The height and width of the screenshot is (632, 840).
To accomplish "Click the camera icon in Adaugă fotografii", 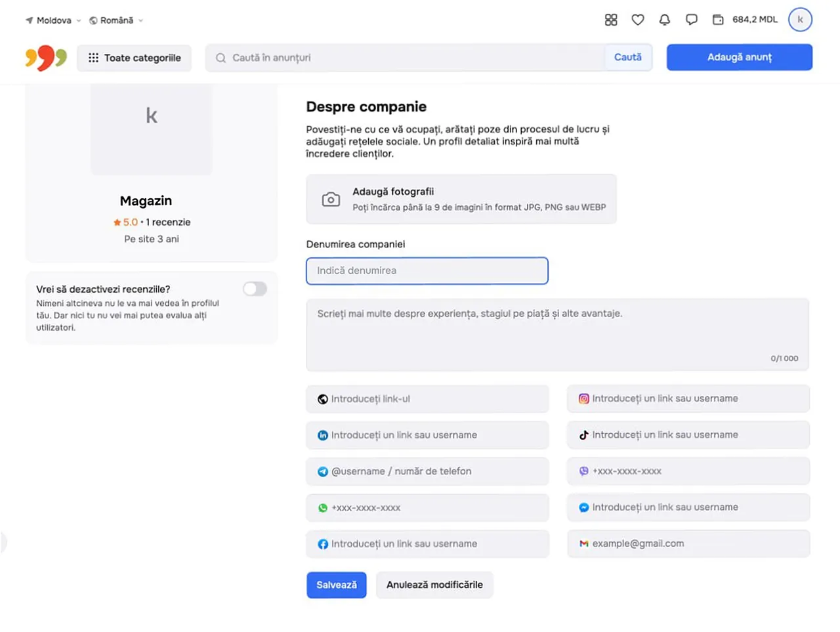I will pos(331,199).
